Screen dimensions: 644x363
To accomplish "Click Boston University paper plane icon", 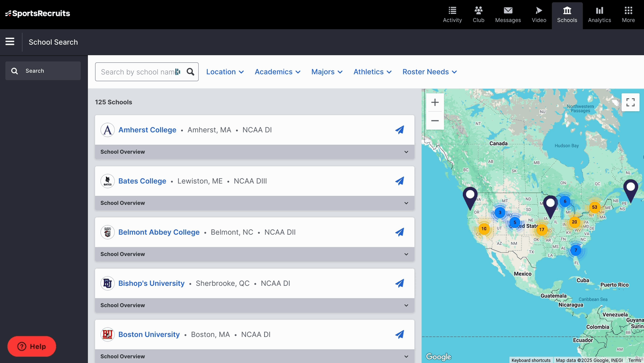I will [x=400, y=334].
